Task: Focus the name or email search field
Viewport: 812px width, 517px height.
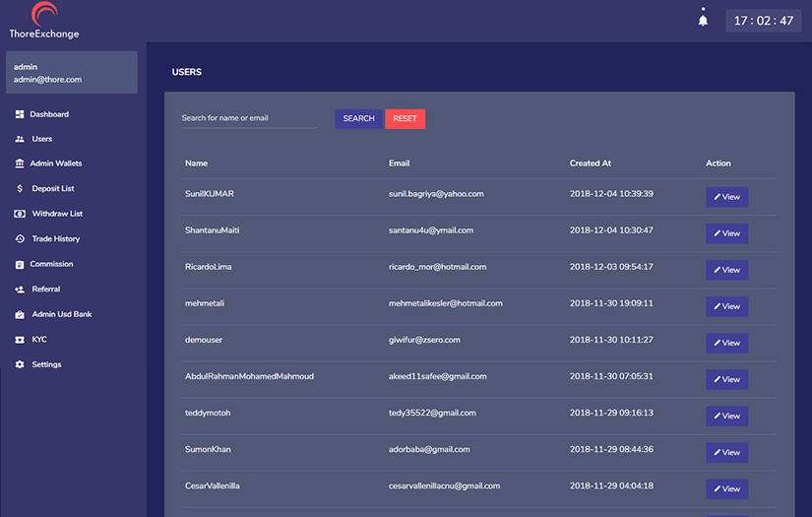Action: click(249, 118)
